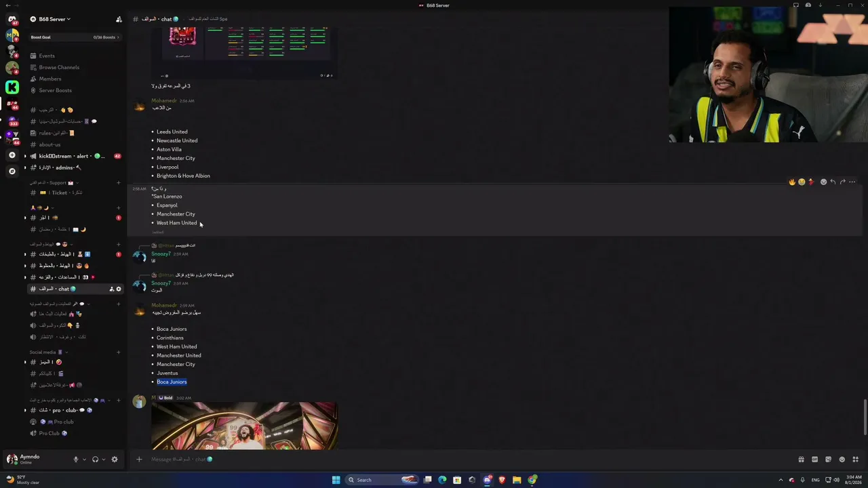The image size is (868, 488).
Task: Toggle microphone mute in user panel
Action: [76, 460]
